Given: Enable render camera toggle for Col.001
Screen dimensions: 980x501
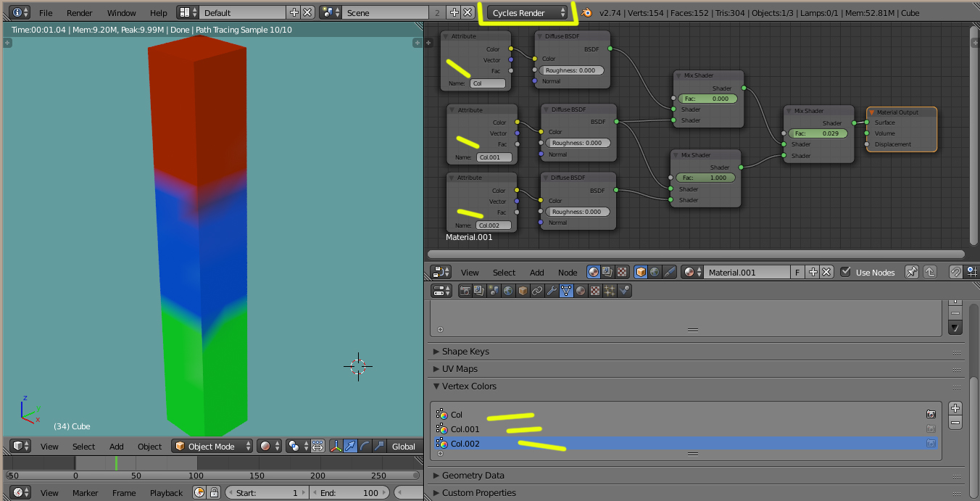Looking at the screenshot, I should point(931,429).
